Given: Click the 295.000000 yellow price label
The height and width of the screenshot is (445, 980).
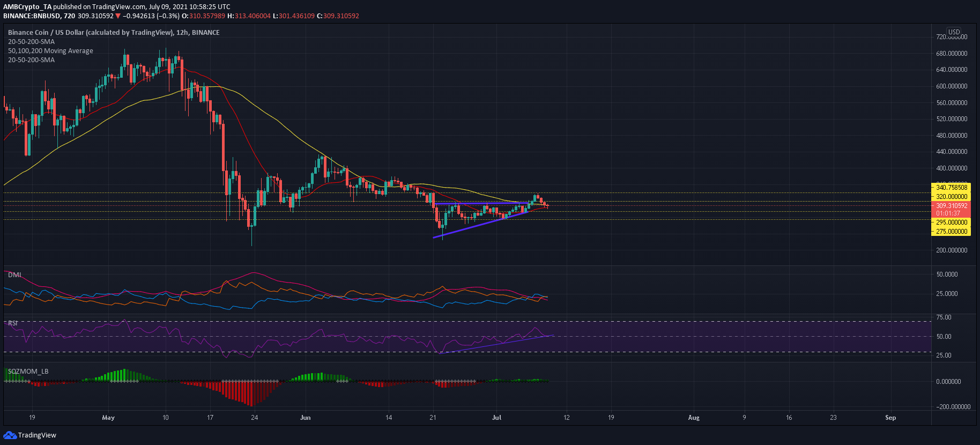Looking at the screenshot, I should coord(952,222).
